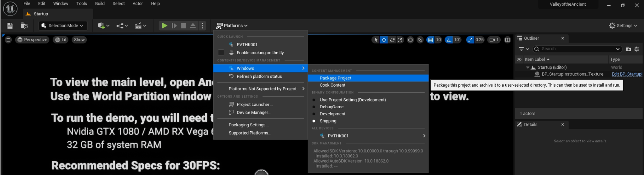644x175 pixels.
Task: Click the viewport Show button
Action: 79,40
